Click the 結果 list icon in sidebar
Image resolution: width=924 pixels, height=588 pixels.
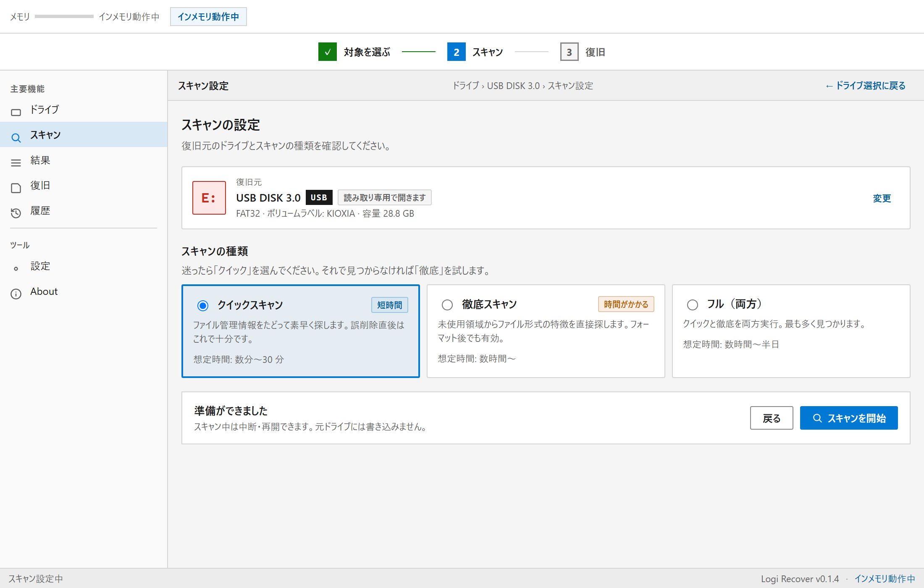pos(16,163)
